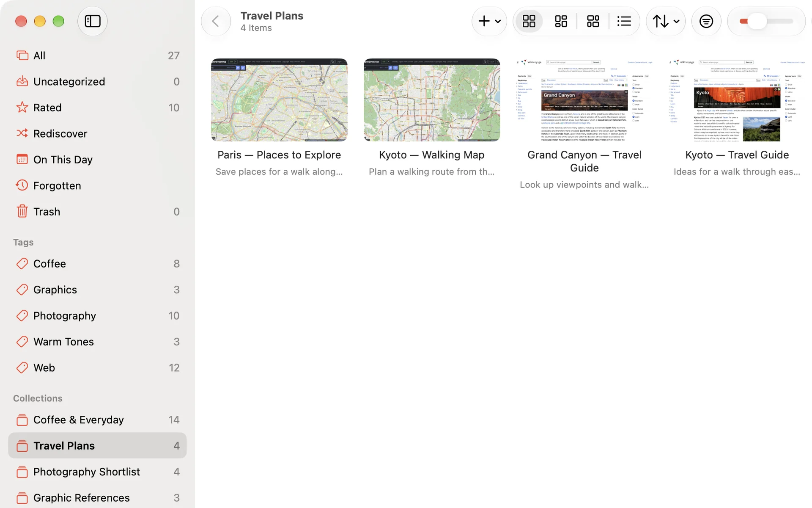Filter by Photography tag

click(x=97, y=316)
